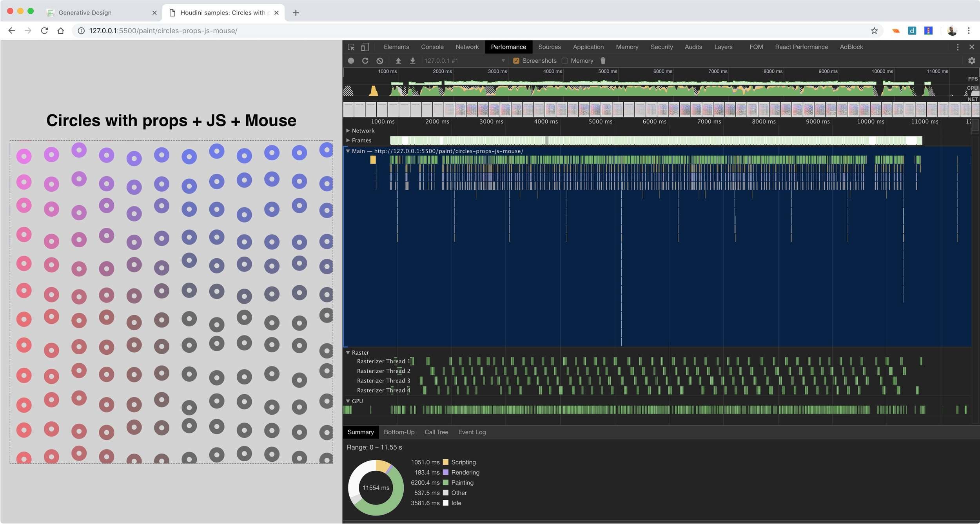The height and width of the screenshot is (524, 980).
Task: Open the 127.0.0.1 #1 recording dropdown
Action: coord(464,61)
